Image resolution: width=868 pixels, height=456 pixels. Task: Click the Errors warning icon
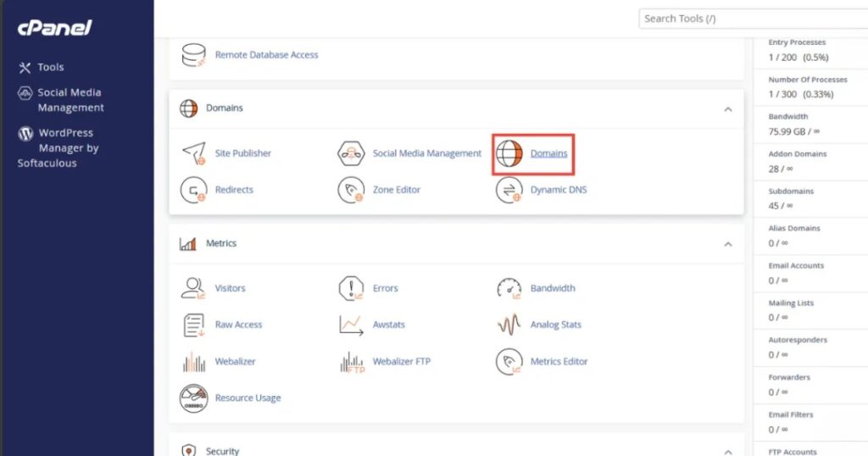point(351,288)
